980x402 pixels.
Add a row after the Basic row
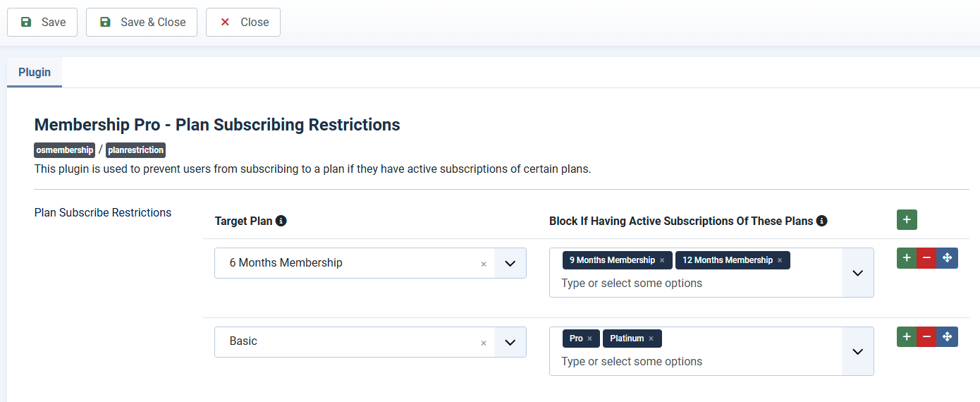(907, 337)
